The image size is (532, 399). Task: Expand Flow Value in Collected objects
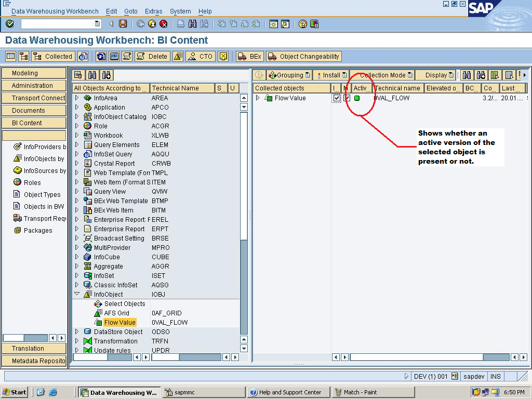tap(258, 98)
